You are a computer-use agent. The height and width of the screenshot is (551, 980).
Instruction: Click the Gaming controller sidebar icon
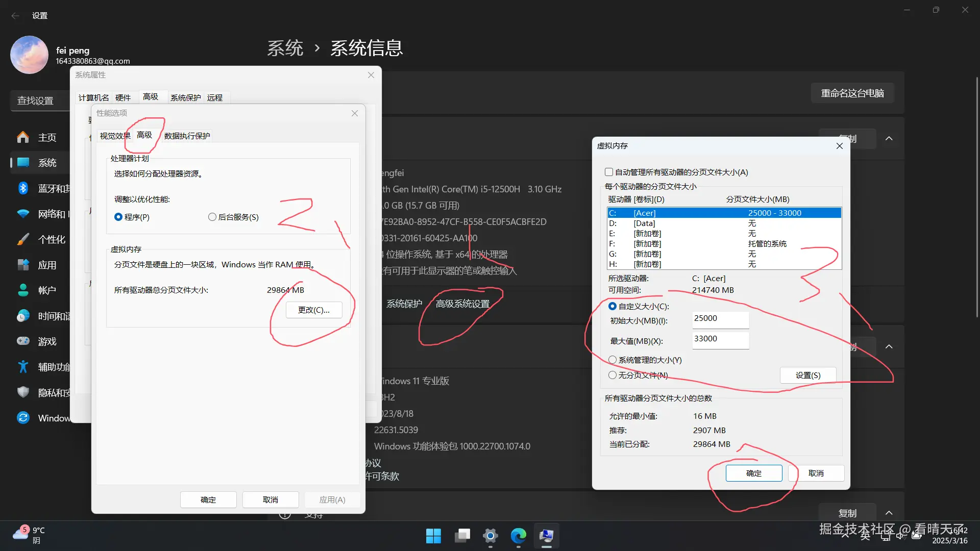pyautogui.click(x=23, y=341)
